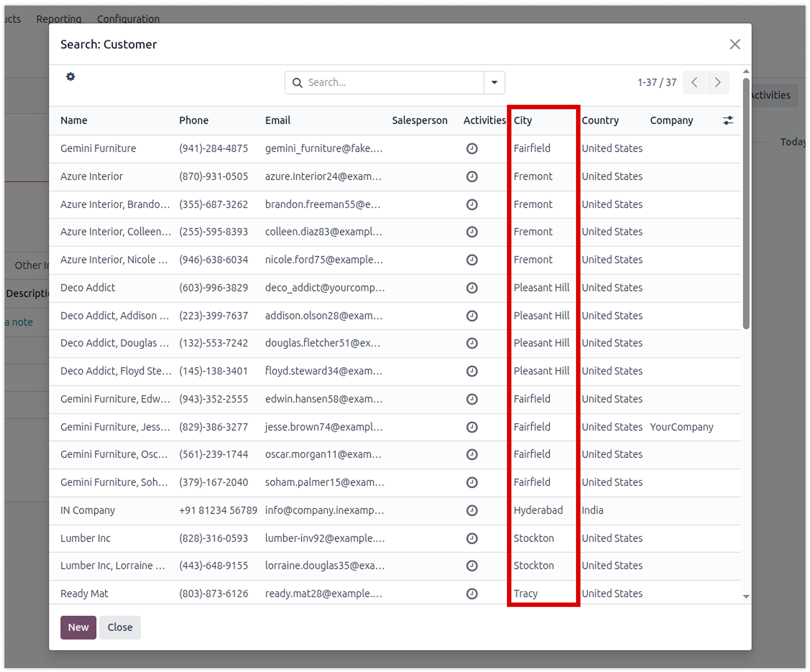This screenshot has width=810, height=672.
Task: Sort by the Country column header
Action: click(600, 120)
